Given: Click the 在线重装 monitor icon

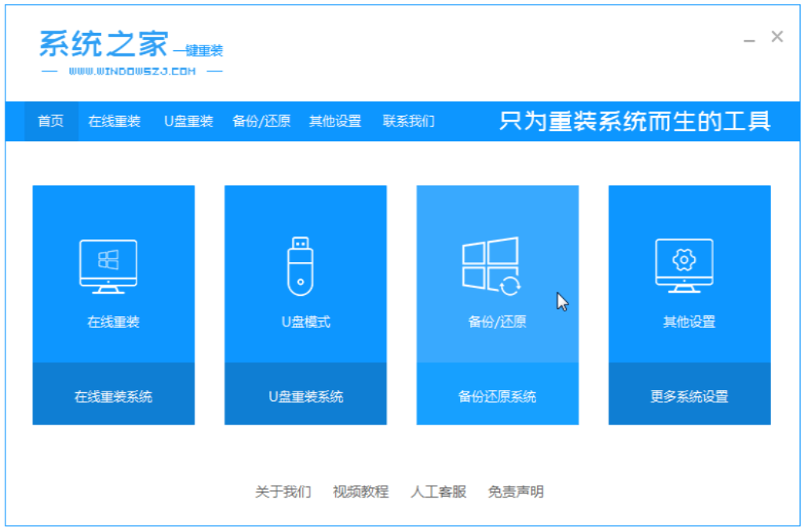Looking at the screenshot, I should [x=108, y=267].
